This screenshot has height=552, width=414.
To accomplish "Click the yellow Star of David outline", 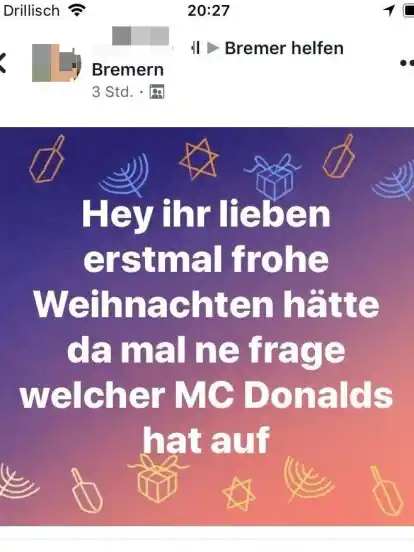I will (239, 492).
